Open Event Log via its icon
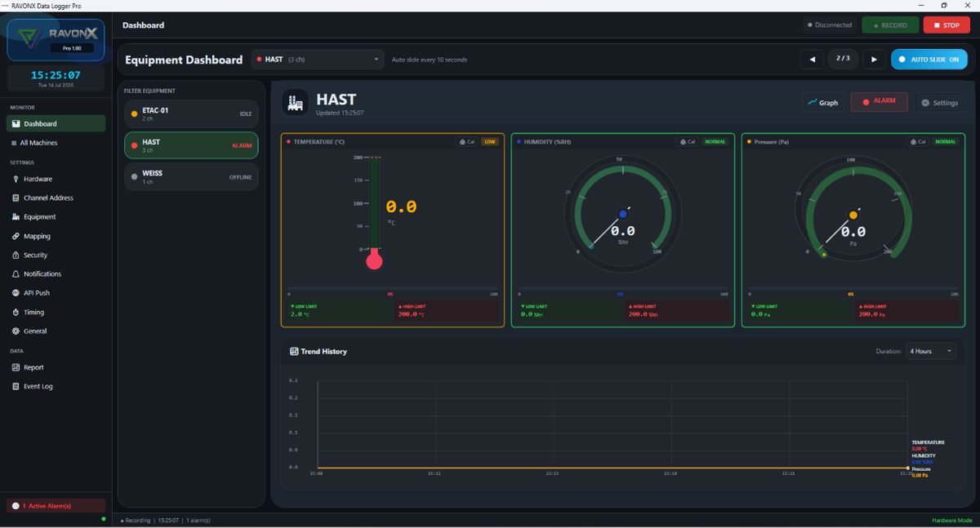The image size is (980, 528). click(x=16, y=386)
